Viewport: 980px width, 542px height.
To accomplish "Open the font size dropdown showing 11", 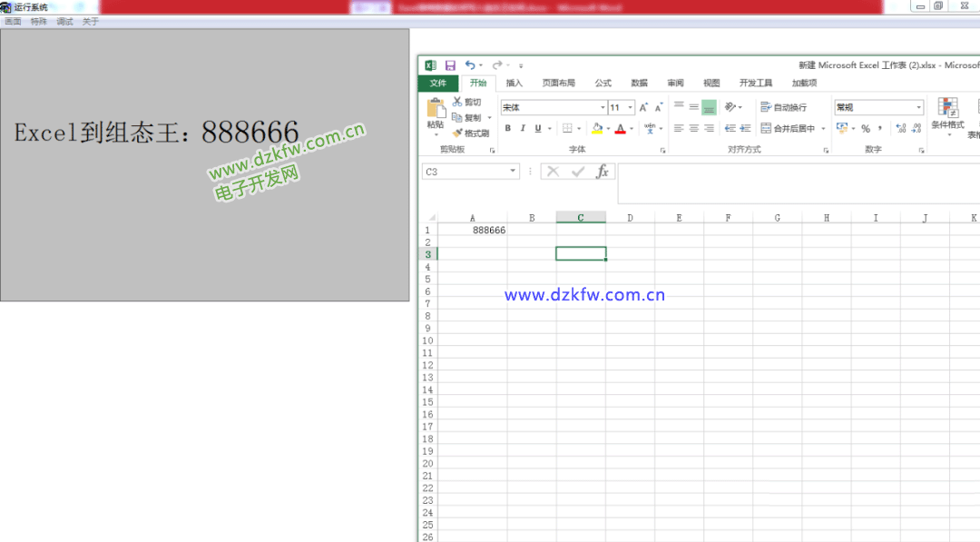I will click(x=630, y=108).
